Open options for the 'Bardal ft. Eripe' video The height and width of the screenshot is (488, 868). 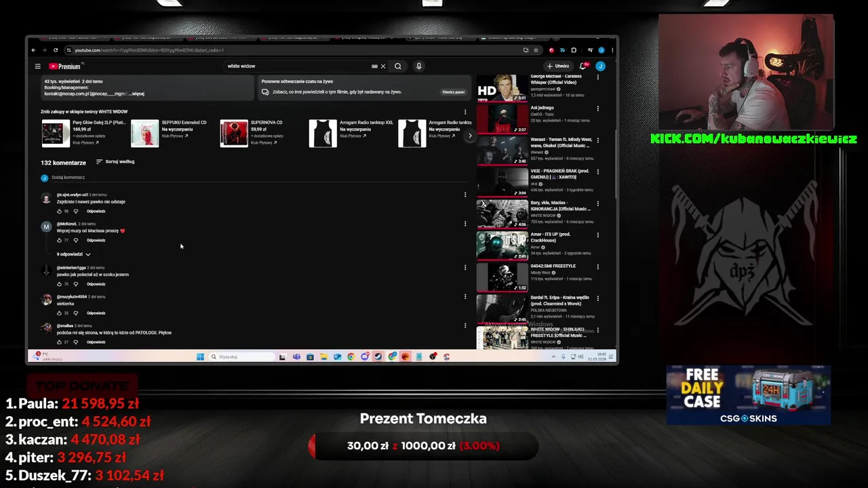pos(597,298)
